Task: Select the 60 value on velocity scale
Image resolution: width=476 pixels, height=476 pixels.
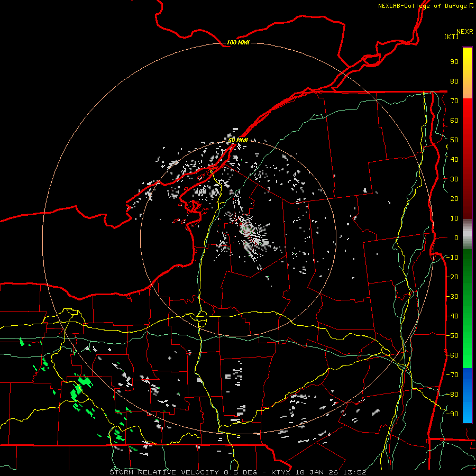Action: click(x=454, y=120)
